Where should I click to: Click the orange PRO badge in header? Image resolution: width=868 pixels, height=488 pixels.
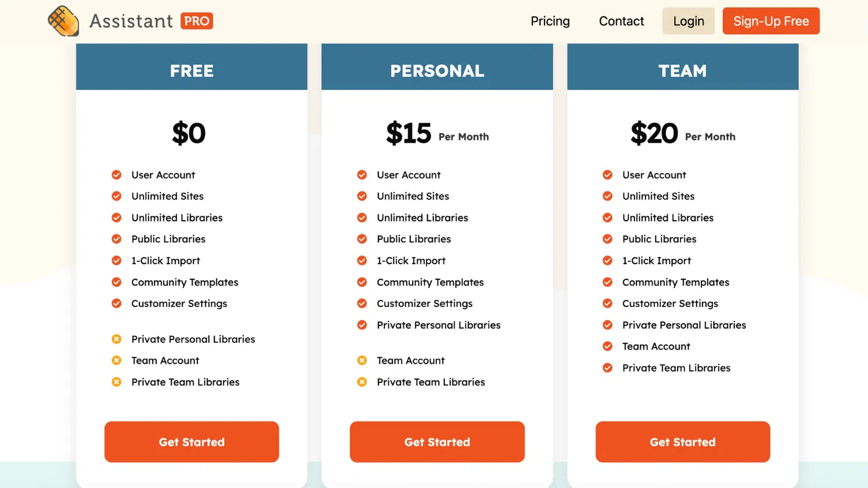[197, 21]
